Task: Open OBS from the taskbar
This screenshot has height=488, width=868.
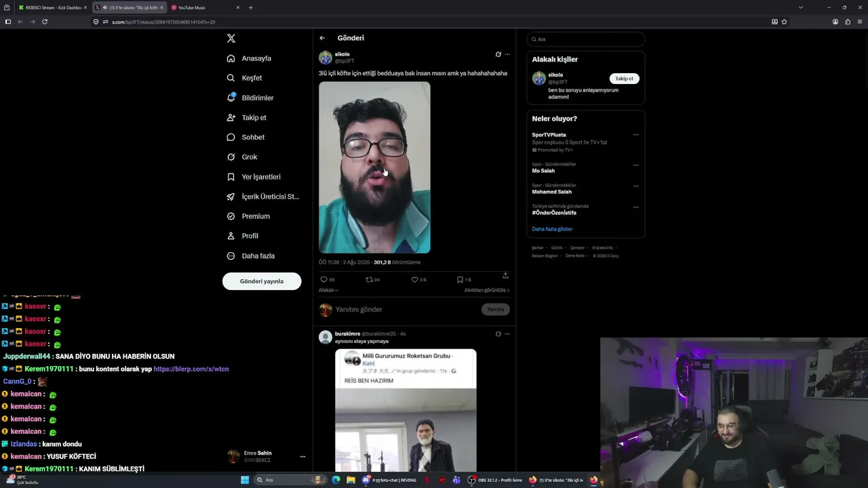Action: (472, 480)
